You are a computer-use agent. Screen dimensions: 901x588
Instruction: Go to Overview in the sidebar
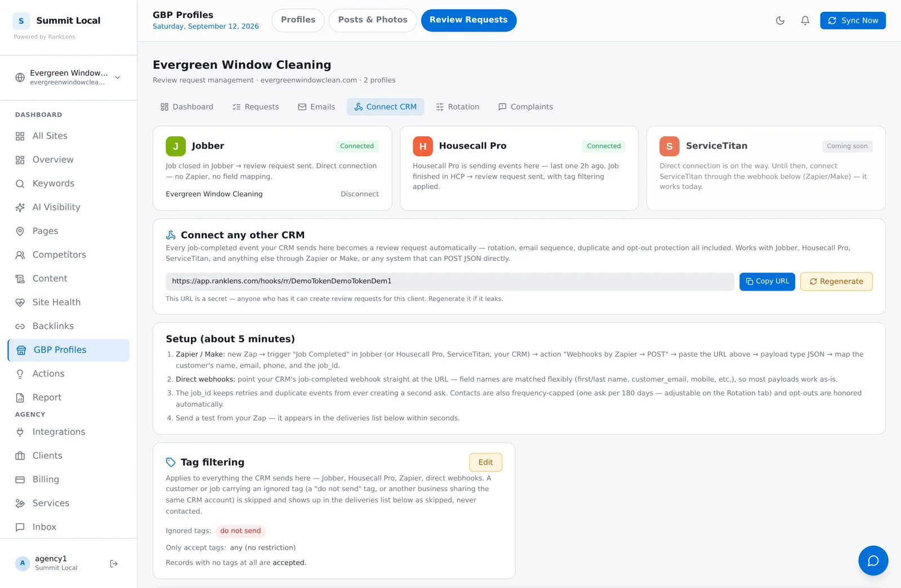(x=68, y=160)
